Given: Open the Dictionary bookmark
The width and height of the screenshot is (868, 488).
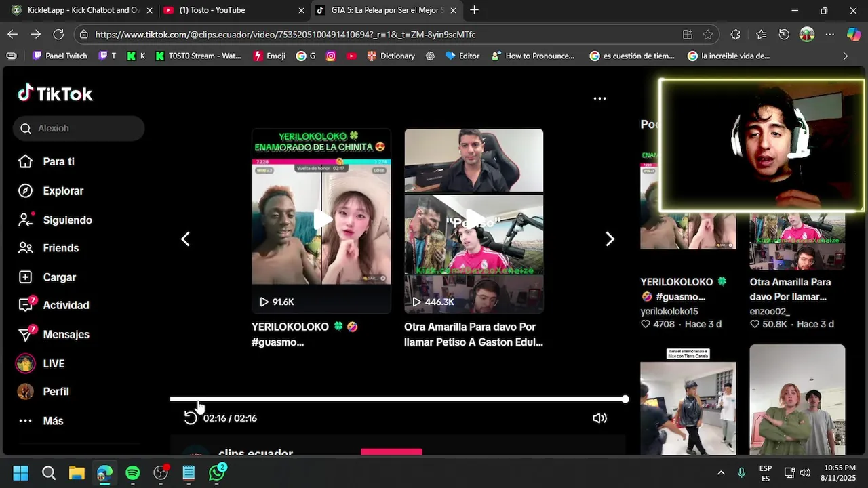Looking at the screenshot, I should click(x=391, y=56).
